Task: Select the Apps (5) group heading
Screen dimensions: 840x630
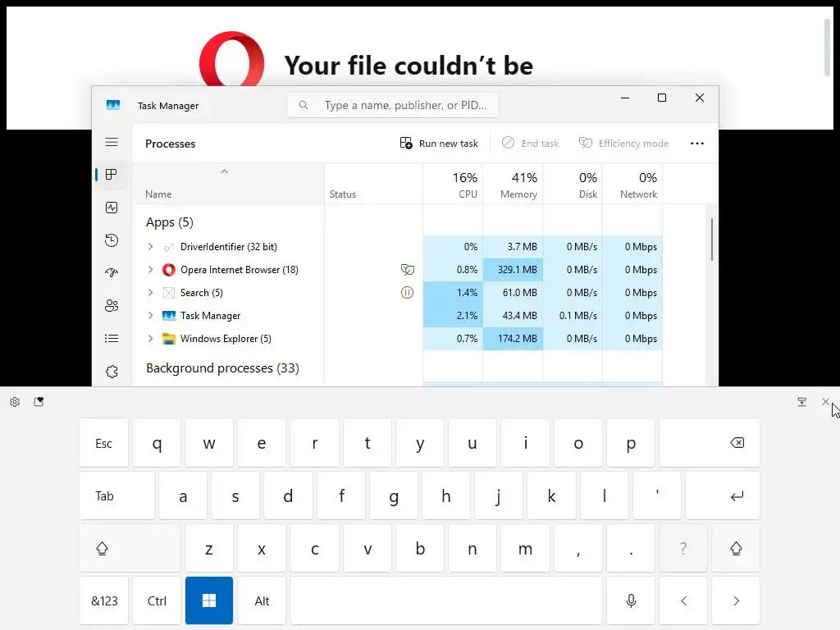Action: [169, 221]
